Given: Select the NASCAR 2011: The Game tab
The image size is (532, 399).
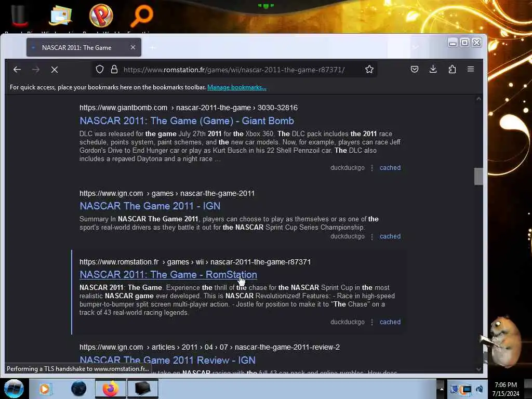Looking at the screenshot, I should (x=84, y=47).
